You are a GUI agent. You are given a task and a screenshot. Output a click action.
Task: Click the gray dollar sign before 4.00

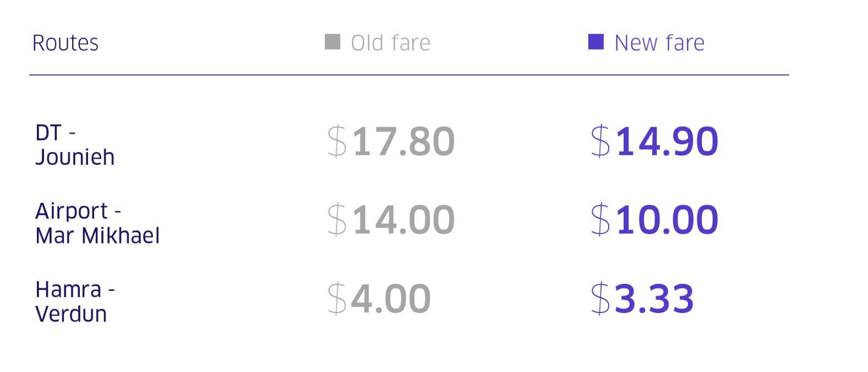pyautogui.click(x=337, y=299)
